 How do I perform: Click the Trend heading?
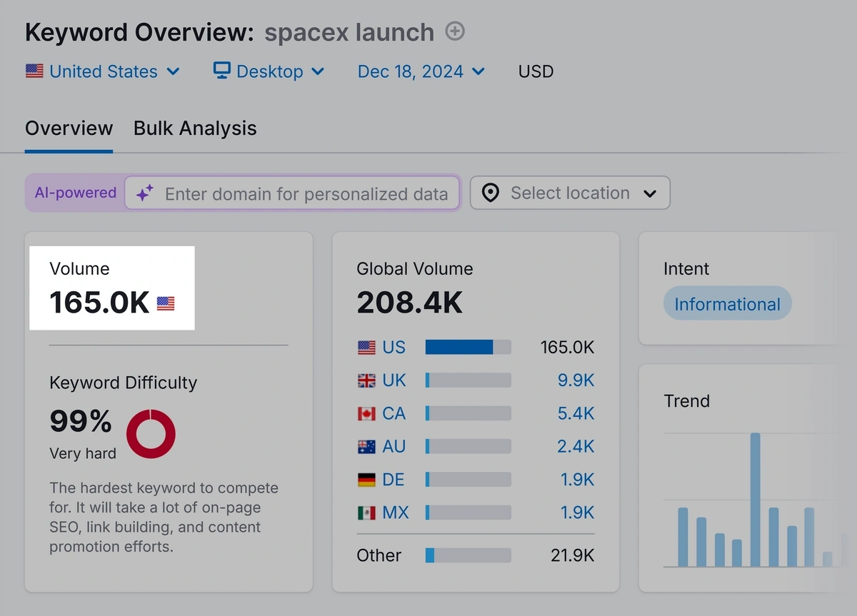point(687,401)
